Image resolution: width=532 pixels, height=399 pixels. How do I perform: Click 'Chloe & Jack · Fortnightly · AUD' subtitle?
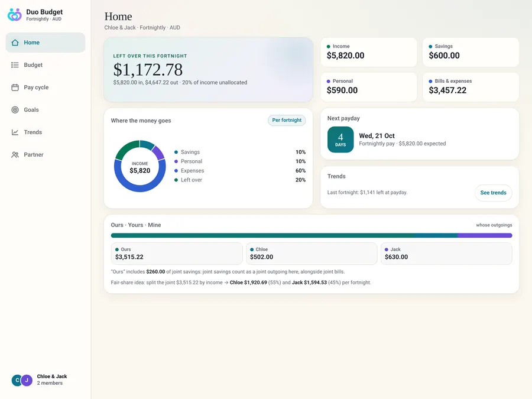pos(142,27)
